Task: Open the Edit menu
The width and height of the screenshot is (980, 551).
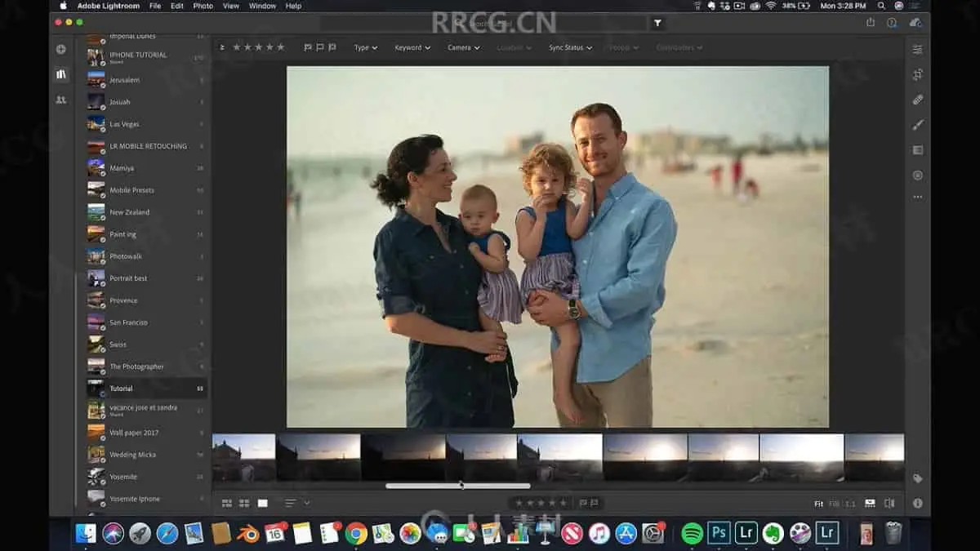Action: click(x=177, y=6)
